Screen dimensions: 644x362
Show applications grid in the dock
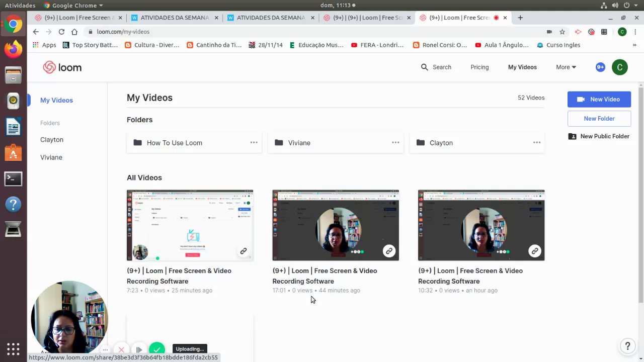pos(13,349)
